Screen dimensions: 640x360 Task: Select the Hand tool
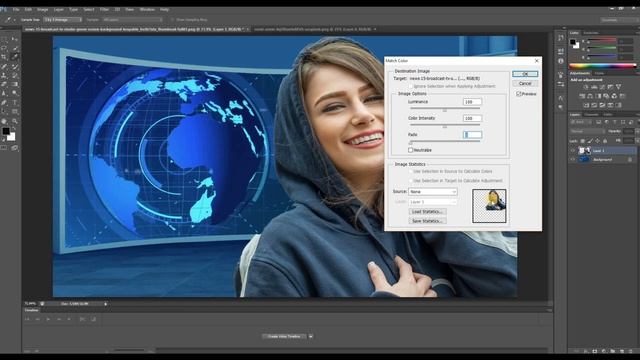pyautogui.click(x=4, y=121)
